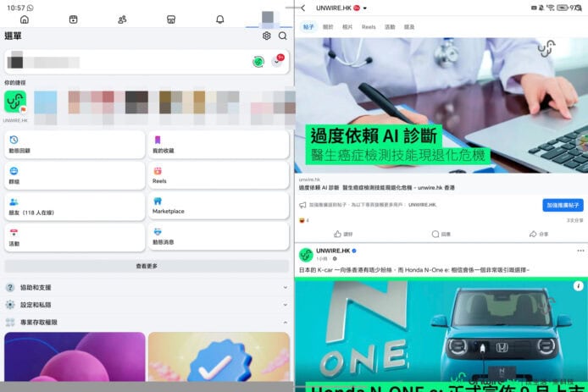Expand the profile switcher arrow with badge
This screenshot has width=588, height=392.
pos(278,61)
